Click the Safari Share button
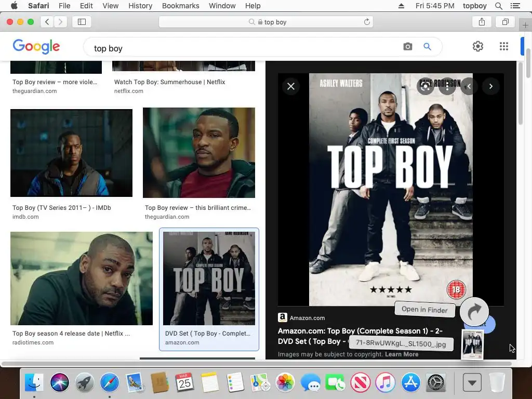532x399 pixels. tap(482, 22)
